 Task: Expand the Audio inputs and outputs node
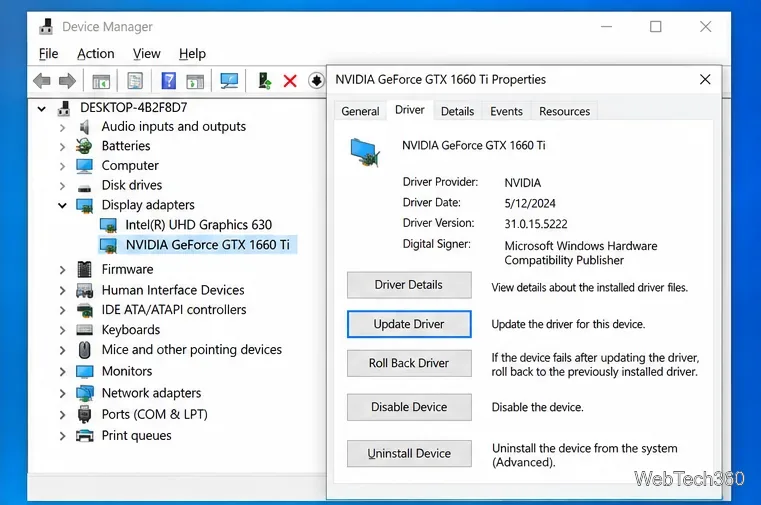pyautogui.click(x=62, y=128)
